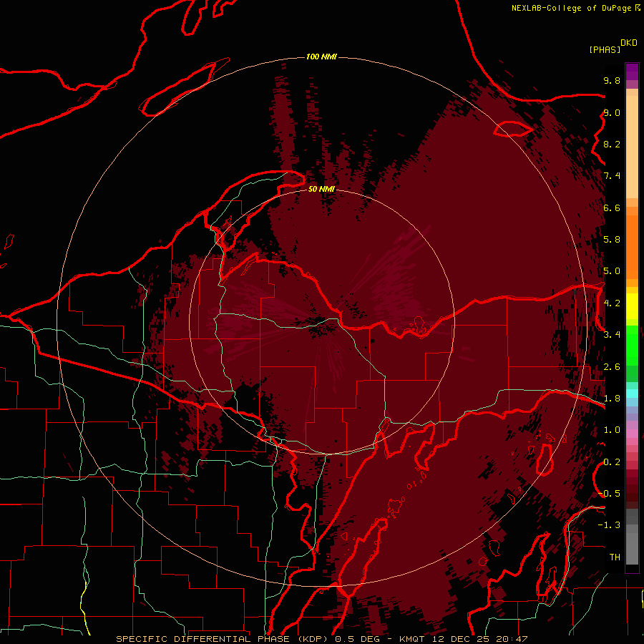The image size is (644, 644).
Task: Click the 8.2 scale value
Action: click(612, 144)
